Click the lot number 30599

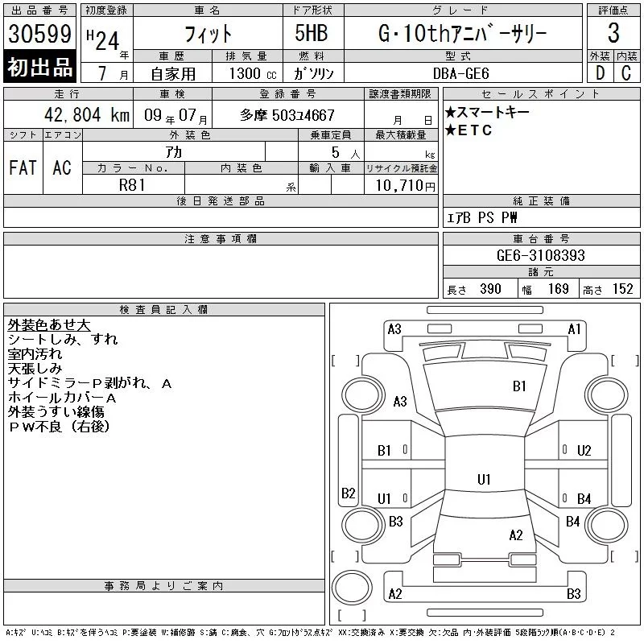(x=39, y=34)
